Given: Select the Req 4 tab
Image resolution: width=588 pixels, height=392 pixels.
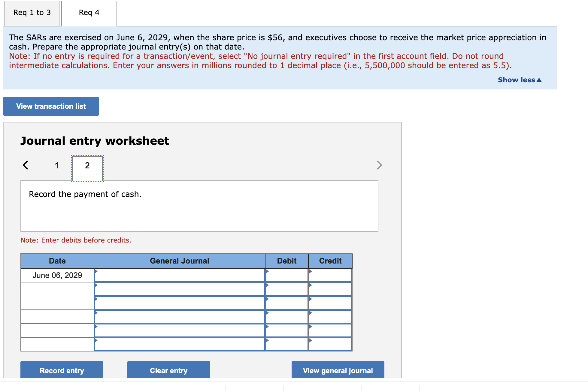Looking at the screenshot, I should tap(89, 13).
